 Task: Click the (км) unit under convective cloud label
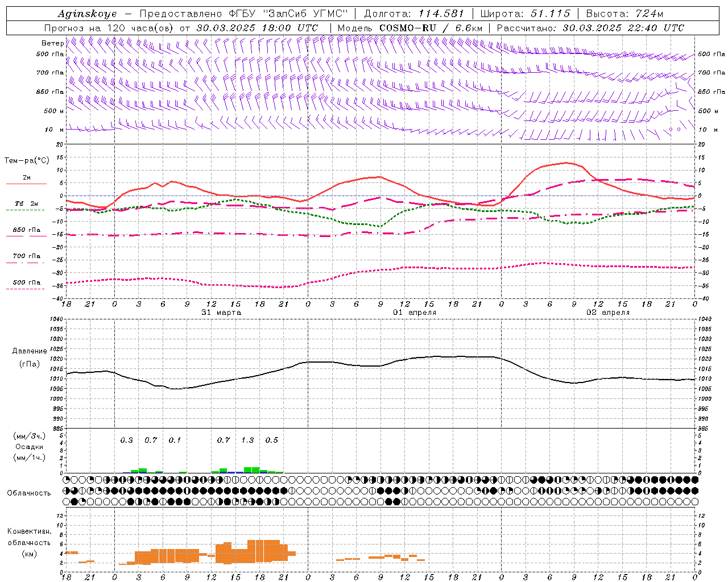(x=29, y=554)
